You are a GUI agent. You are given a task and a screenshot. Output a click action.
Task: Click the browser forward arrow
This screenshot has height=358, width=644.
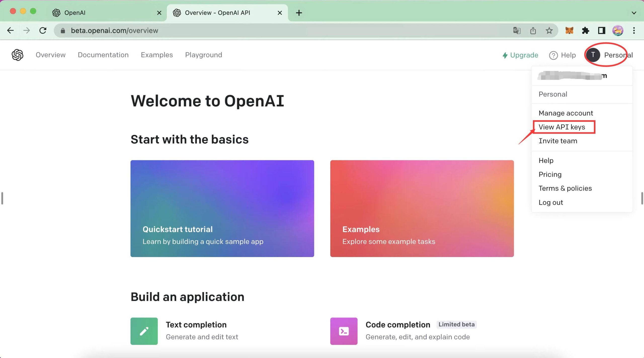click(x=26, y=30)
